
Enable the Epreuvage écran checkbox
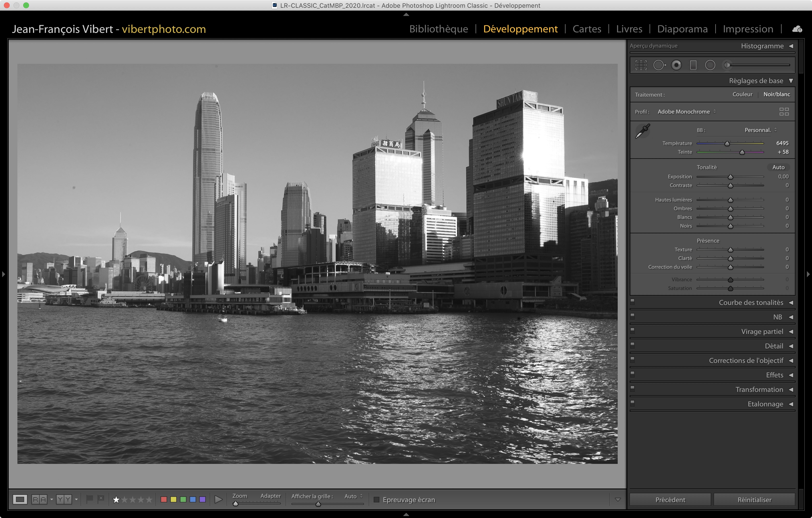pos(377,499)
